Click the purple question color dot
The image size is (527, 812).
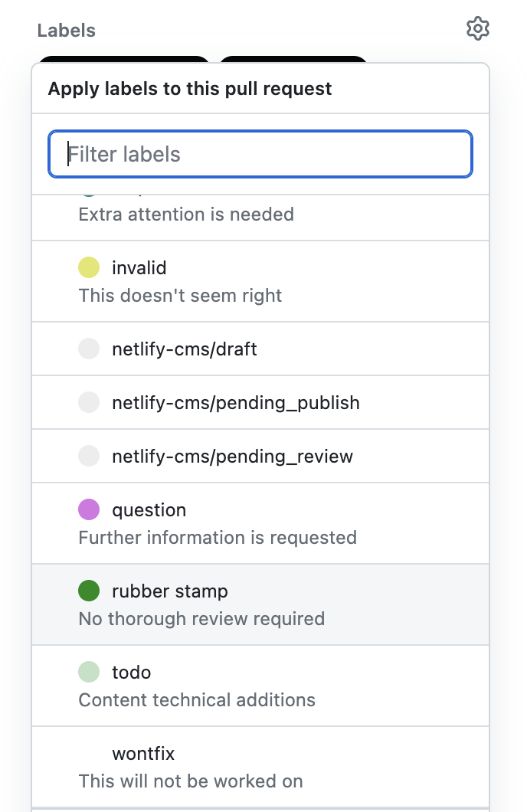click(89, 510)
